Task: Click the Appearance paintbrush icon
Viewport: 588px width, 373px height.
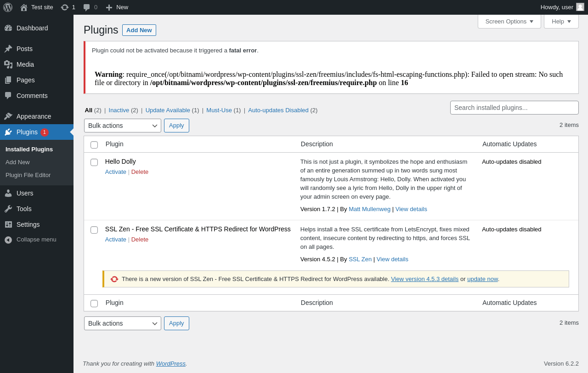Action: pos(8,116)
